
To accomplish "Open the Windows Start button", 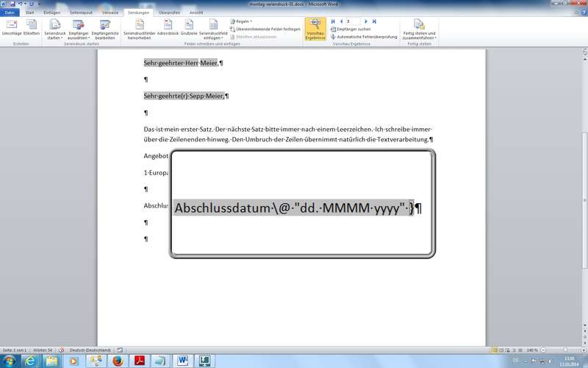I will click(x=9, y=361).
